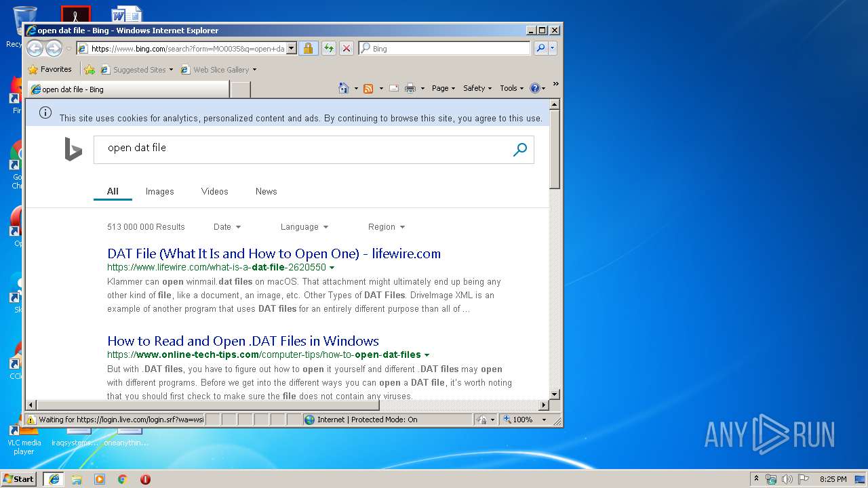The width and height of the screenshot is (868, 488).
Task: Show more command bar items chevron
Action: pos(555,84)
